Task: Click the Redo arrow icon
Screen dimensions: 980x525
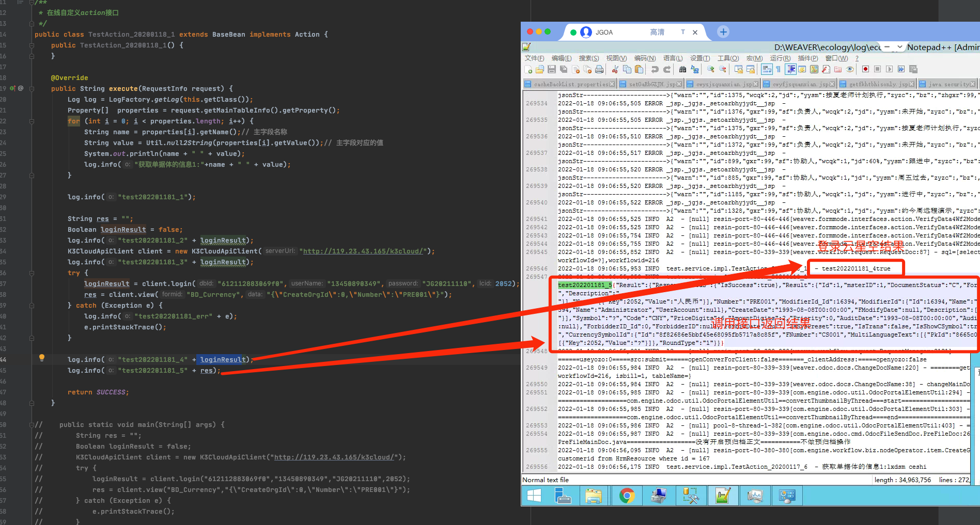Action: tap(667, 69)
